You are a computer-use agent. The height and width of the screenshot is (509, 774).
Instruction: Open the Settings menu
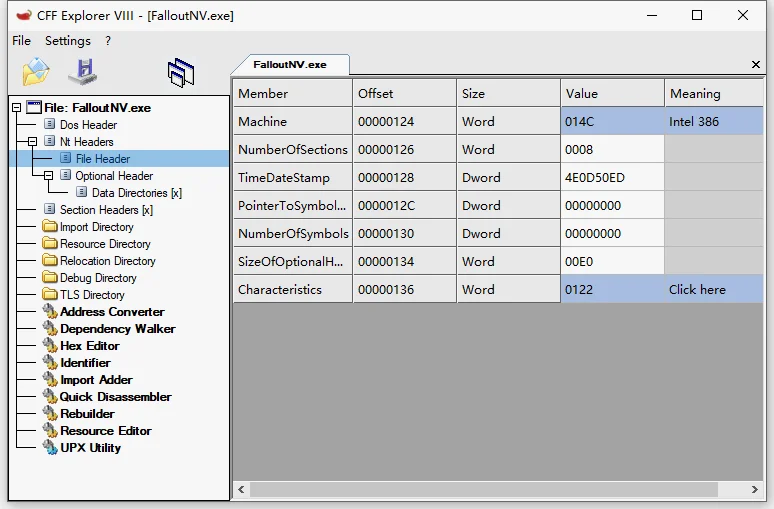pos(68,40)
